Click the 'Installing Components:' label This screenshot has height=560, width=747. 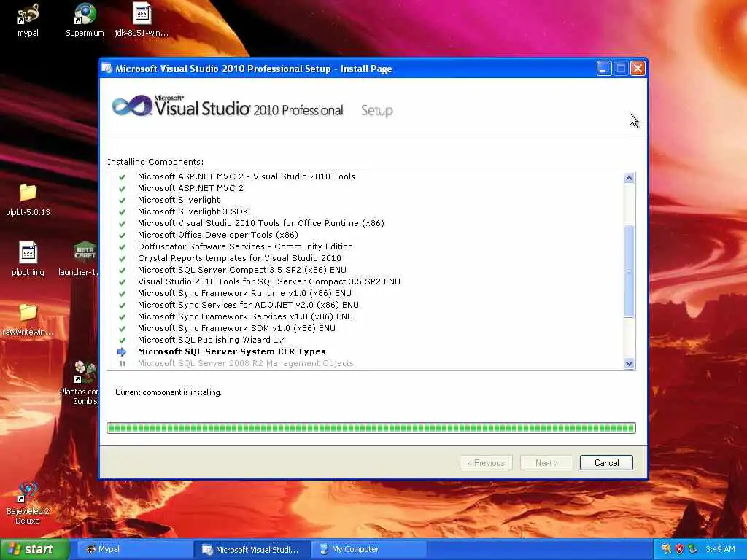pos(155,162)
